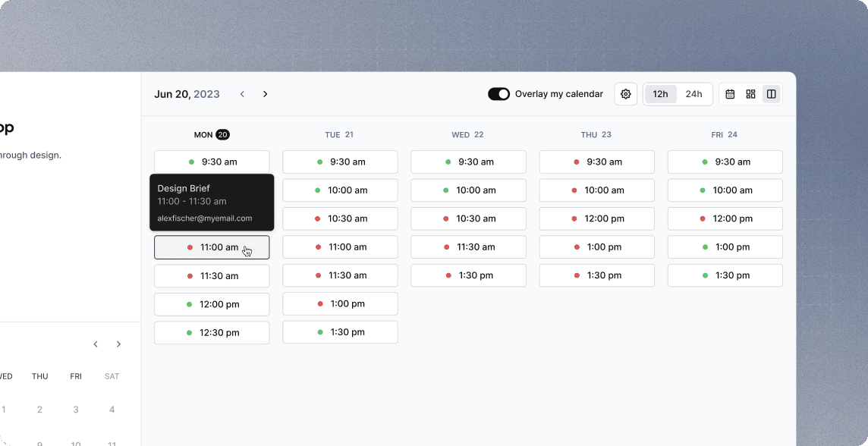Click the FRI 24 column header
This screenshot has height=446, width=868.
click(x=724, y=134)
